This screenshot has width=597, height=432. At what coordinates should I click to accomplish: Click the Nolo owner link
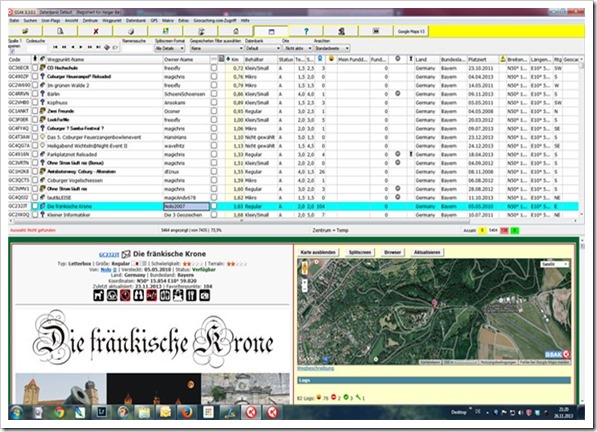click(106, 269)
